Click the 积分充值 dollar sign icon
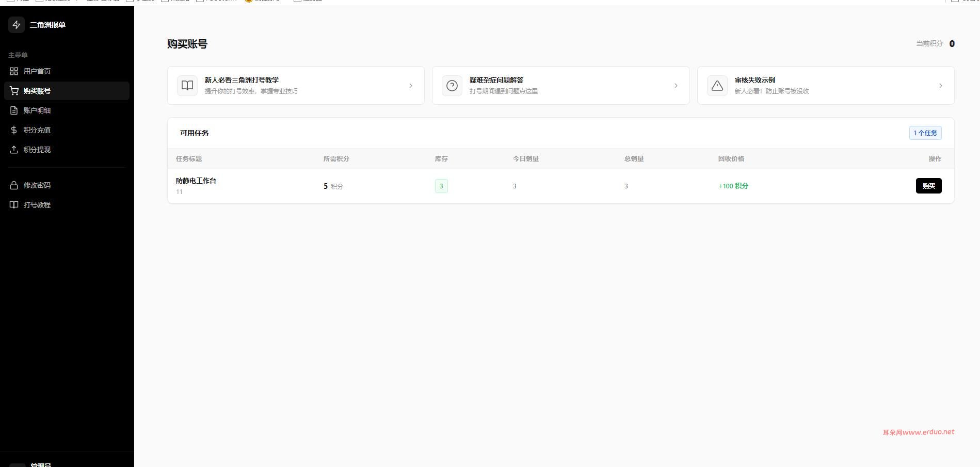This screenshot has width=980, height=467. coord(14,130)
